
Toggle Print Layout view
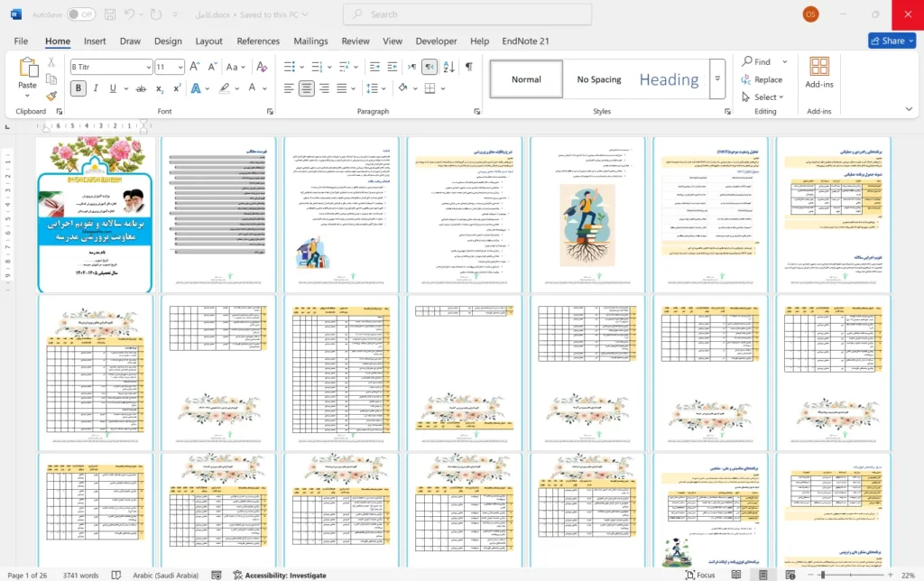coord(763,575)
